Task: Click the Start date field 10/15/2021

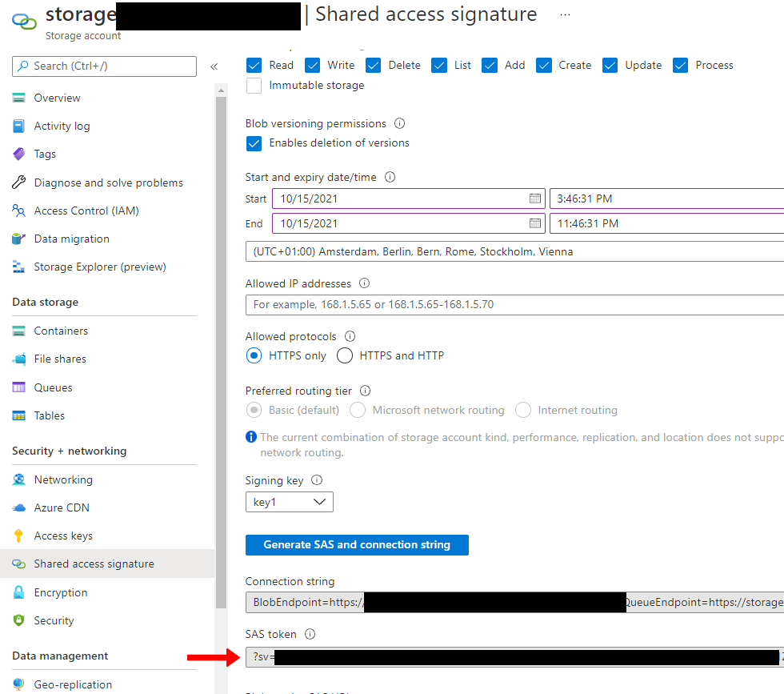Action: pyautogui.click(x=409, y=199)
